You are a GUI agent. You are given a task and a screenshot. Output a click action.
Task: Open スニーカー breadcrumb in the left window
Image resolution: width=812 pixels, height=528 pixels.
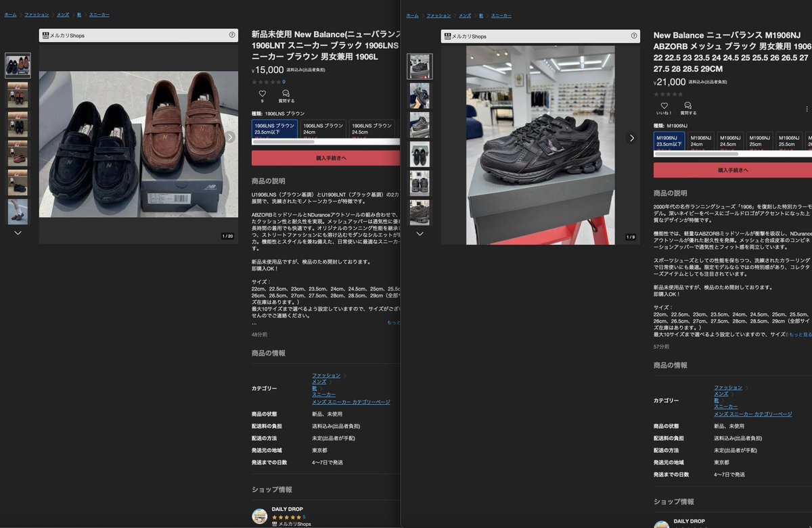point(99,14)
